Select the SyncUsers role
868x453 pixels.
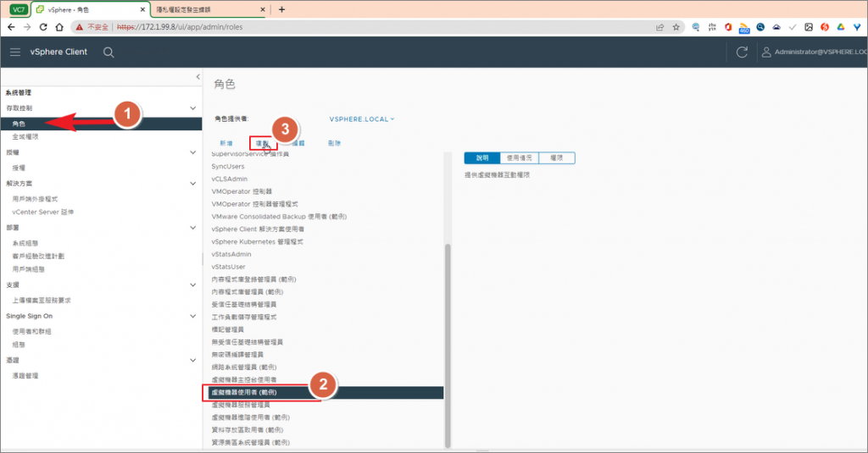point(227,167)
